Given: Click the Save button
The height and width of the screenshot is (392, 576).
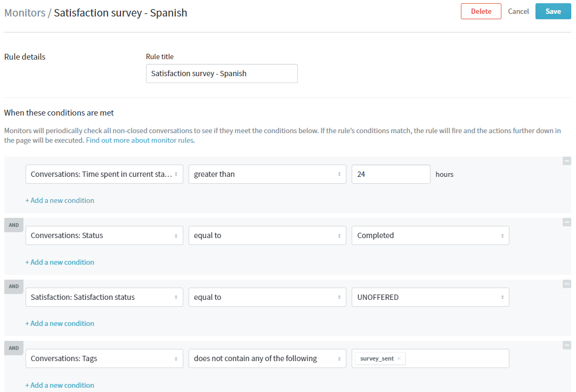Looking at the screenshot, I should tap(553, 11).
